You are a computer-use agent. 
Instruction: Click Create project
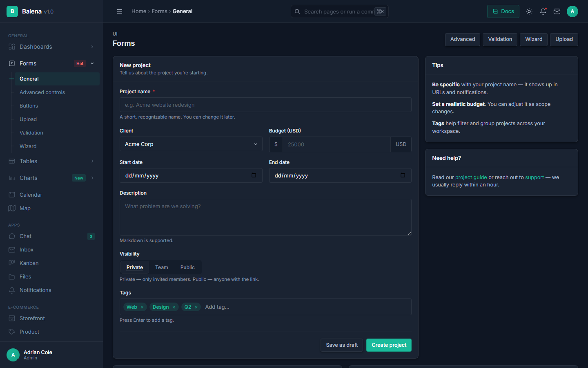pyautogui.click(x=389, y=345)
